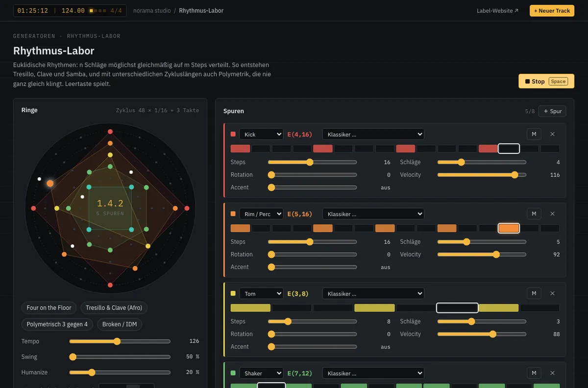Choose the Tresillo & Clave (Afro) preset
This screenshot has width=588, height=388.
pos(114,308)
